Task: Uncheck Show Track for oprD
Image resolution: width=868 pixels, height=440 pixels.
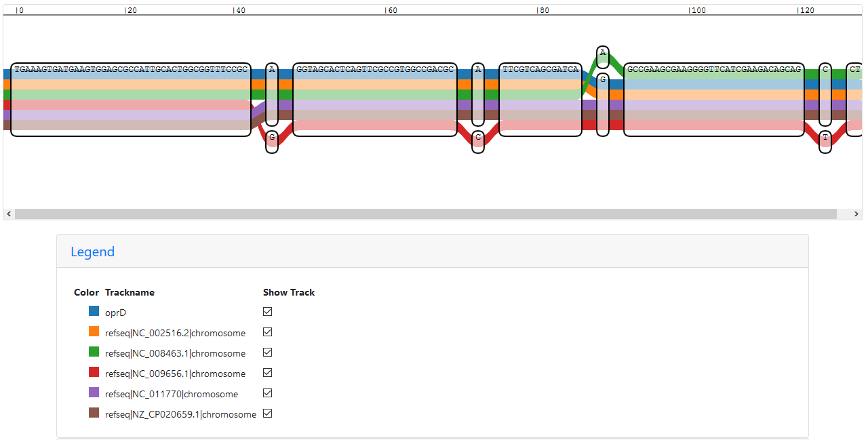Action: 267,312
